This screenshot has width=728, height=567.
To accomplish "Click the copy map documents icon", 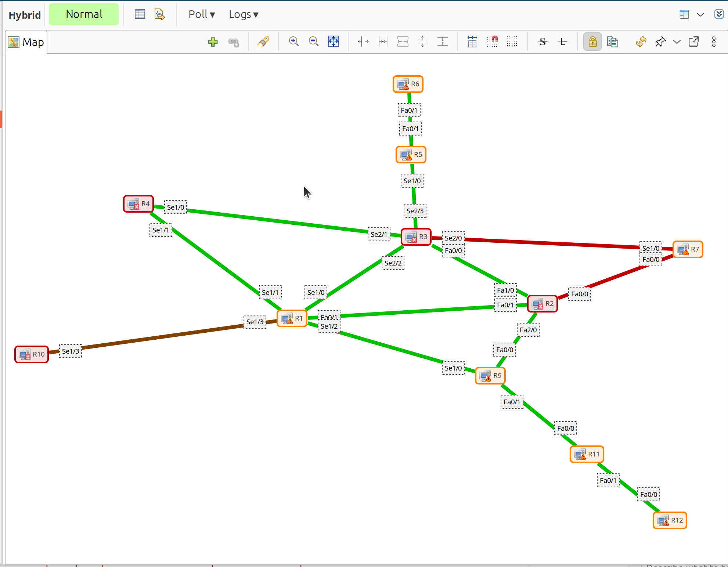I will tap(613, 42).
